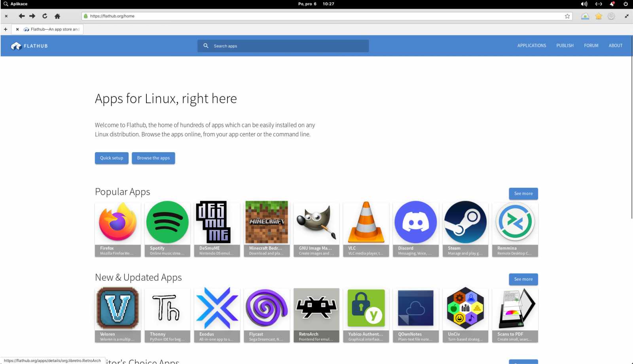
Task: Open the RetroArch app card
Action: click(316, 315)
